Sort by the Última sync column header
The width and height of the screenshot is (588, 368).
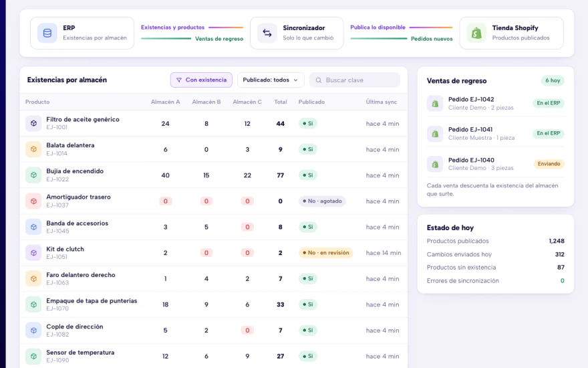click(382, 102)
